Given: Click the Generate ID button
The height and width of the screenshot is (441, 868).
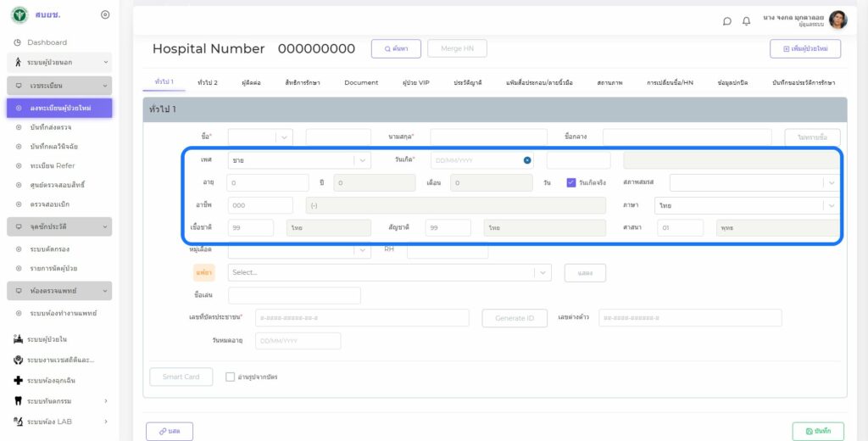Looking at the screenshot, I should [515, 318].
